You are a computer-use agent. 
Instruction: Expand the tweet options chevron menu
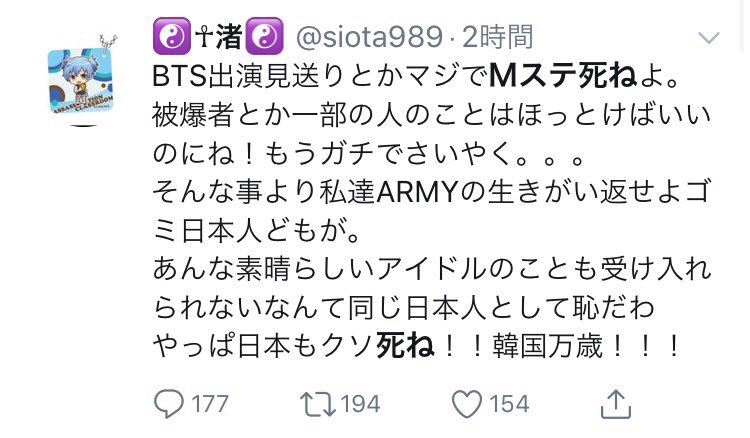(709, 38)
